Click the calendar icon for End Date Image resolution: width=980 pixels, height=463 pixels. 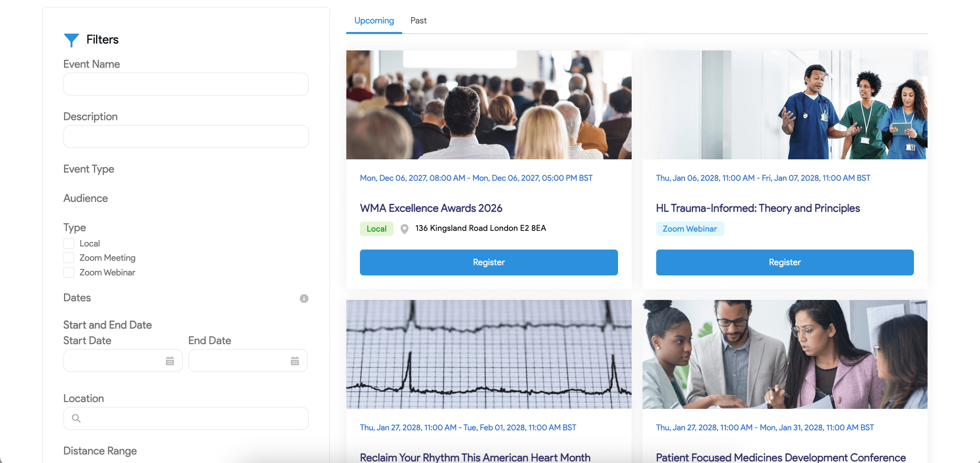tap(295, 361)
